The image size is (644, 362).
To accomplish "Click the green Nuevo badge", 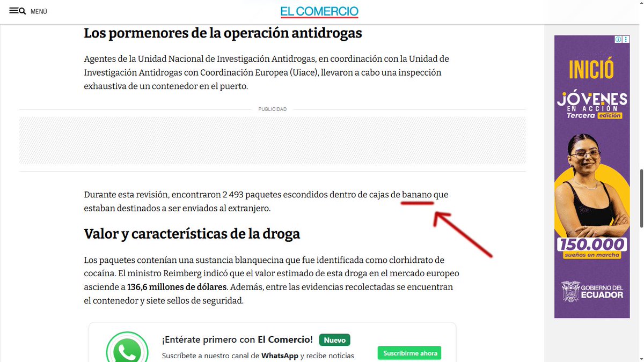I will (334, 340).
